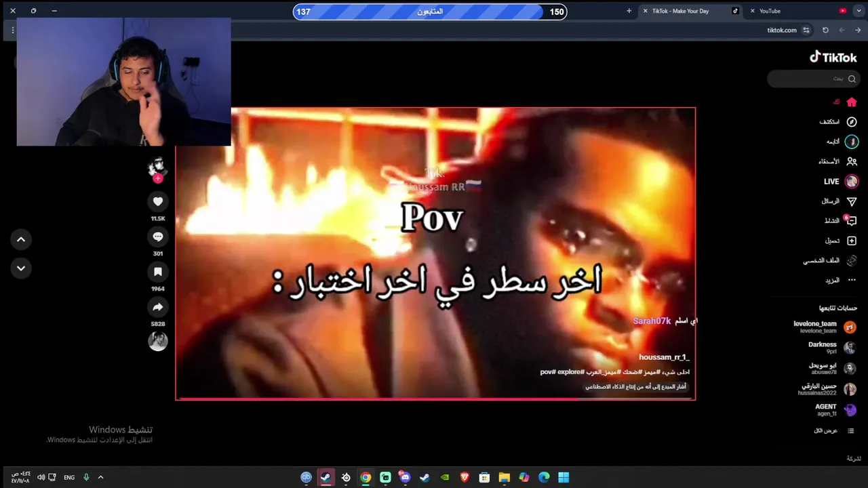Open the More three-dots menu
This screenshot has height=488, width=868.
pyautogui.click(x=852, y=280)
